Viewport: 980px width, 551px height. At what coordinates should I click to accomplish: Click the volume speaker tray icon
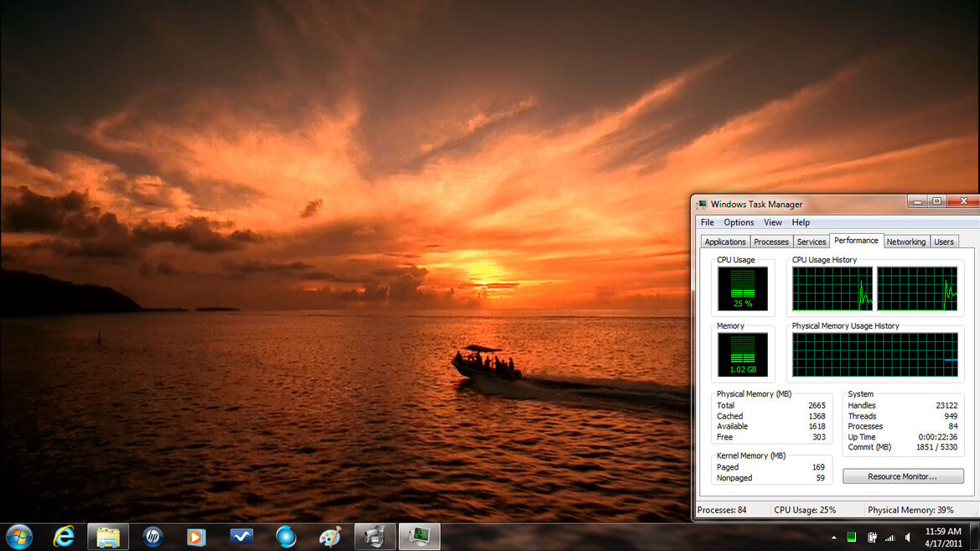click(x=908, y=538)
